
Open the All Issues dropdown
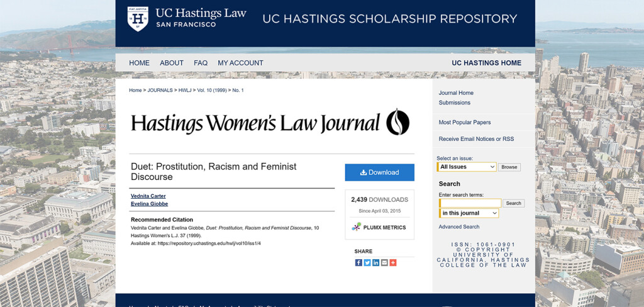point(467,167)
